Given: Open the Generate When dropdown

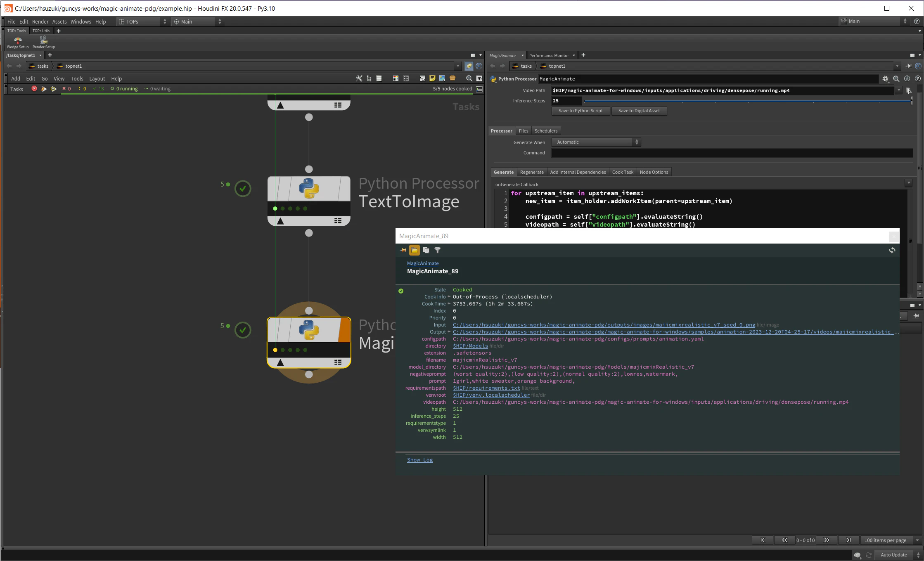Looking at the screenshot, I should (x=596, y=142).
